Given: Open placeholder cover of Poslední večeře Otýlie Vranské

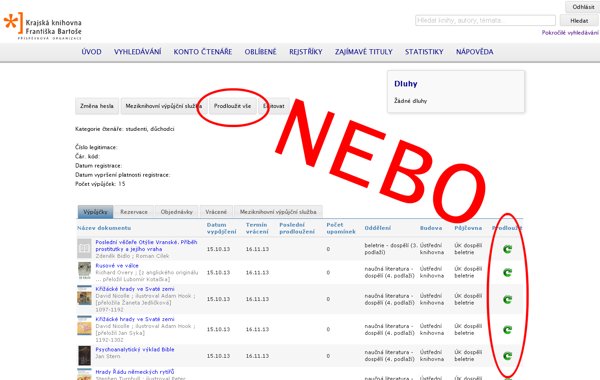Looking at the screenshot, I should pyautogui.click(x=84, y=249).
